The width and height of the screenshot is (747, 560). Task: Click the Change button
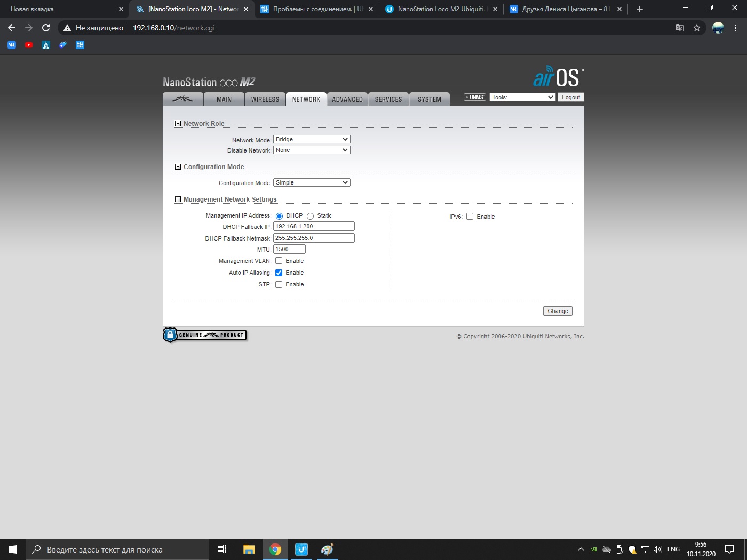click(x=558, y=311)
